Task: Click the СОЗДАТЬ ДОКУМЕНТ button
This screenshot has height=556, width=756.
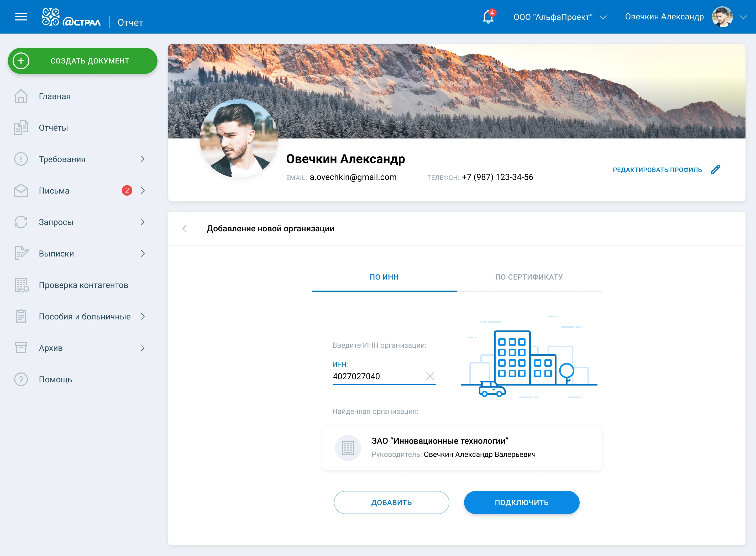Action: click(82, 61)
